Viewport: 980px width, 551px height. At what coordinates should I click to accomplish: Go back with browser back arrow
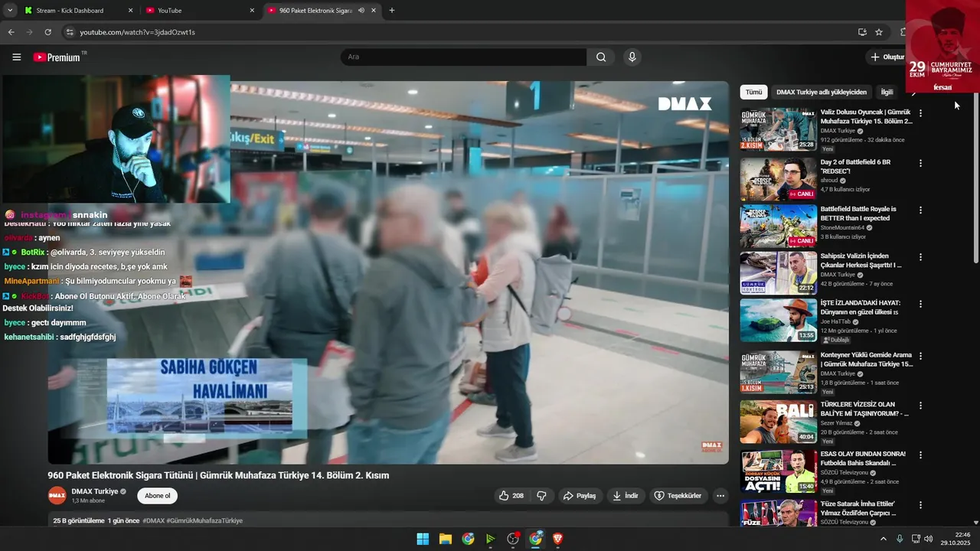pyautogui.click(x=11, y=32)
